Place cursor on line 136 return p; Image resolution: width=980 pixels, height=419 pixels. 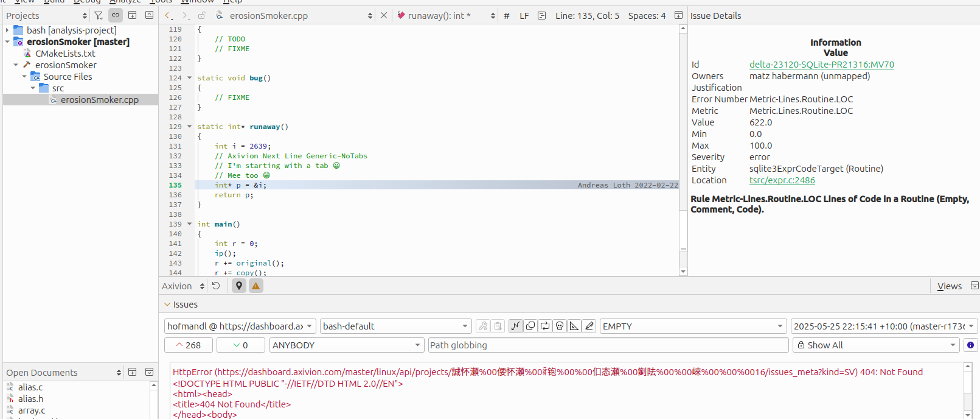tap(234, 195)
